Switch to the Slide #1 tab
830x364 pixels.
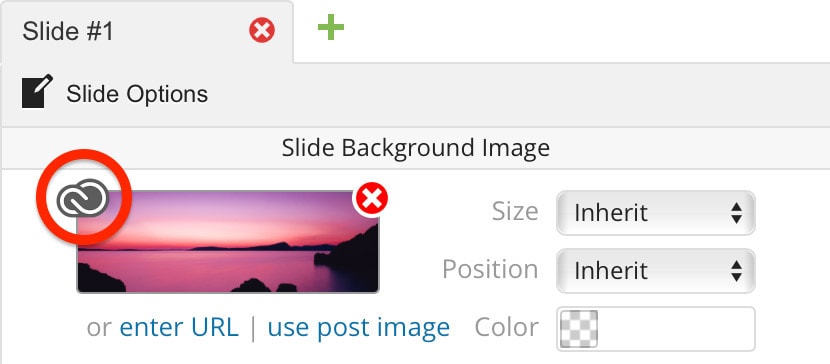(x=68, y=32)
